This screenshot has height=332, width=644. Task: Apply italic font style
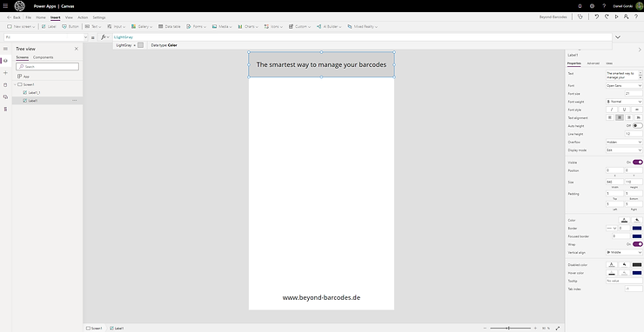click(612, 110)
